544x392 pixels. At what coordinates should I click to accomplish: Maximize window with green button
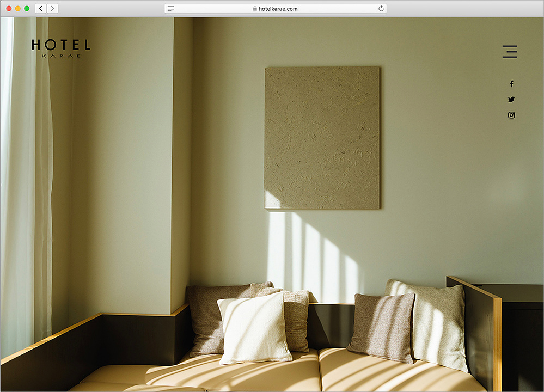coord(27,8)
